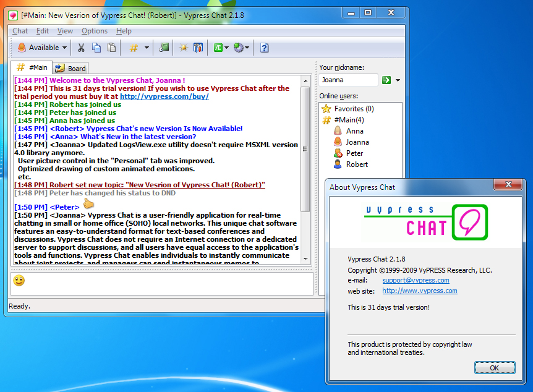Click the gear plugin toolbar icon
533x392 pixels.
(x=239, y=48)
